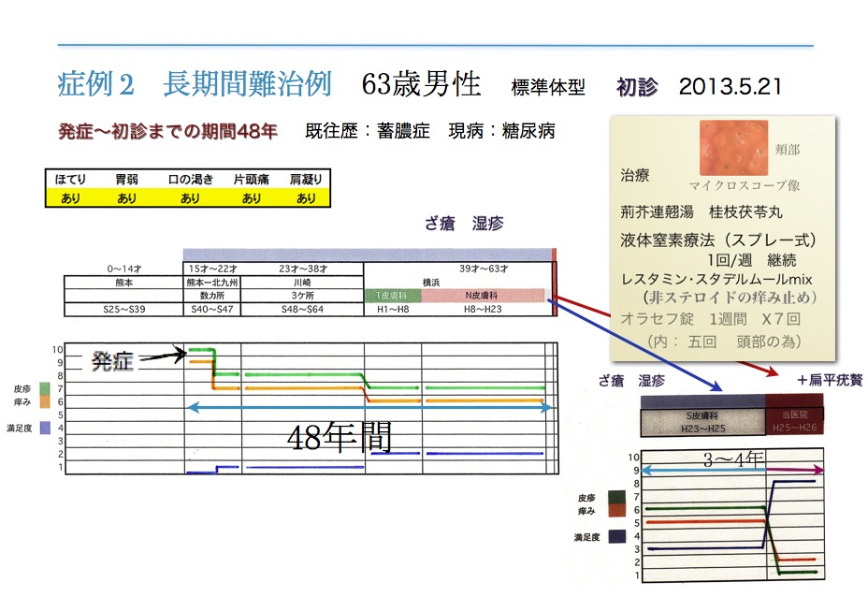Click "荊芥連翹湯" in the treatment list

point(658,212)
